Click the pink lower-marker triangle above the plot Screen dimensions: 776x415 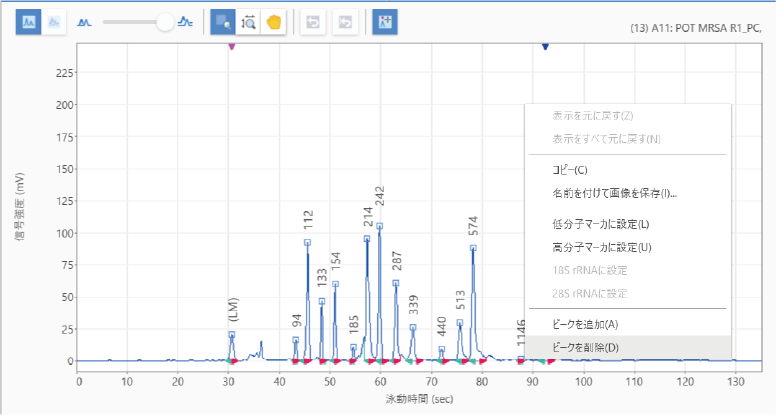[232, 46]
